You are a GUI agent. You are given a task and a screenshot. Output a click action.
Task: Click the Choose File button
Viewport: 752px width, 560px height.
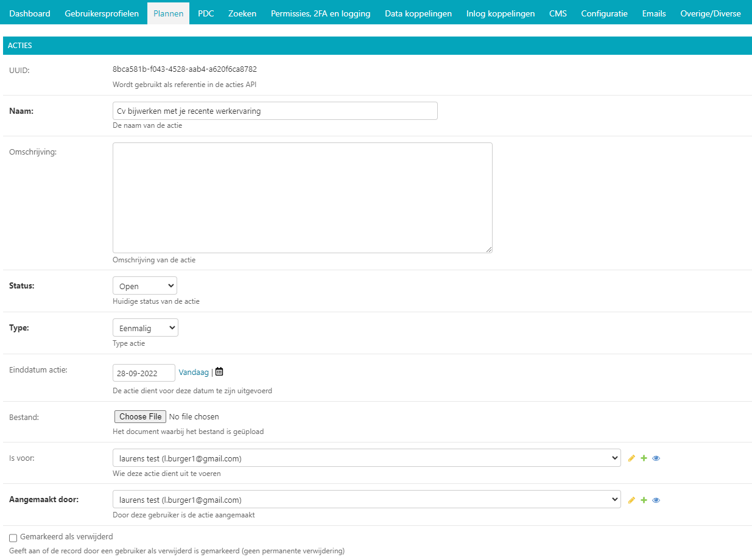point(141,417)
